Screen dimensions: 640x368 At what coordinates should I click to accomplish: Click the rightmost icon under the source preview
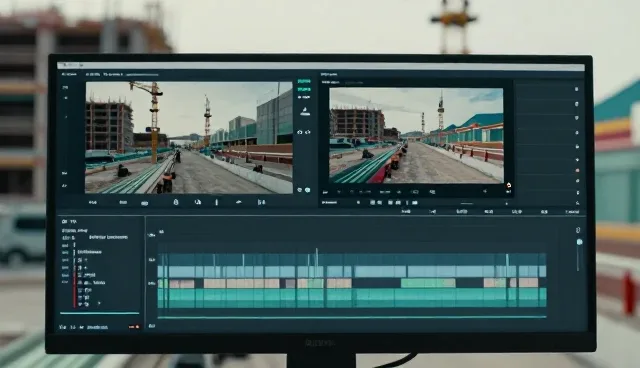(261, 202)
